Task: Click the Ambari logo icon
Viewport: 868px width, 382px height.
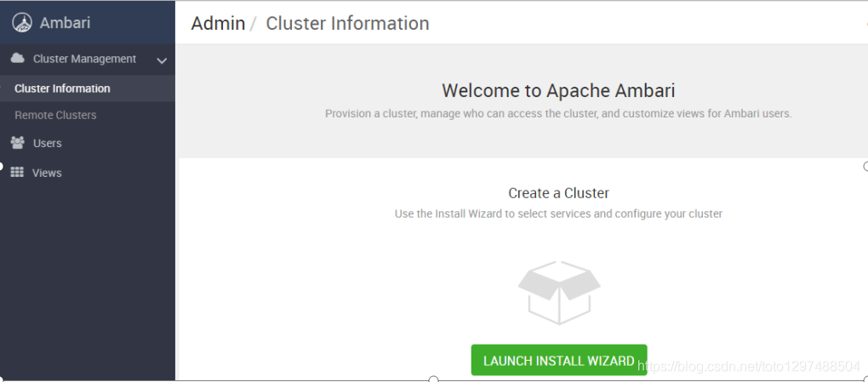Action: (x=21, y=23)
